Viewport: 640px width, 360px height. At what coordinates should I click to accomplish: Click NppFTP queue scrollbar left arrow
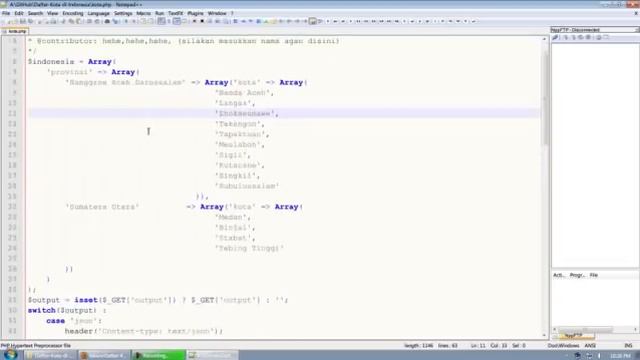click(555, 329)
